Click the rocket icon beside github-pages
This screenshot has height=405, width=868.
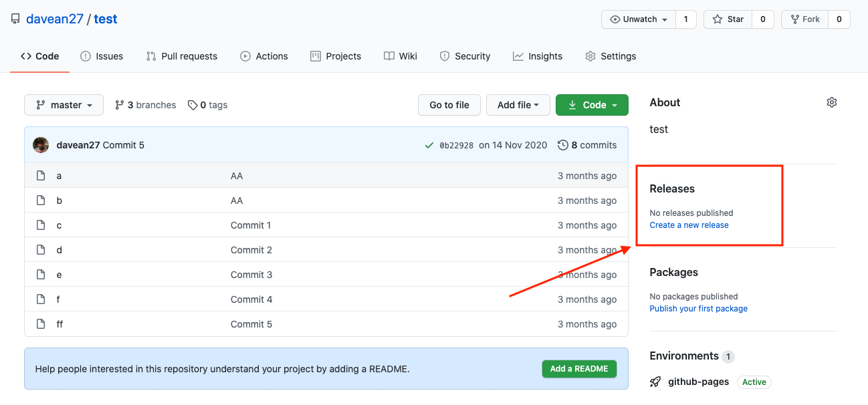click(x=656, y=382)
